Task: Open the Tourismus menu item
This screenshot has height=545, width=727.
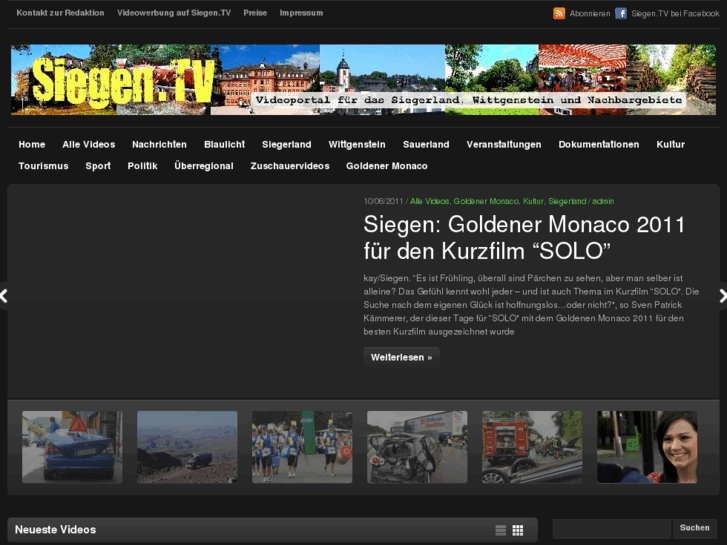Action: [x=44, y=166]
